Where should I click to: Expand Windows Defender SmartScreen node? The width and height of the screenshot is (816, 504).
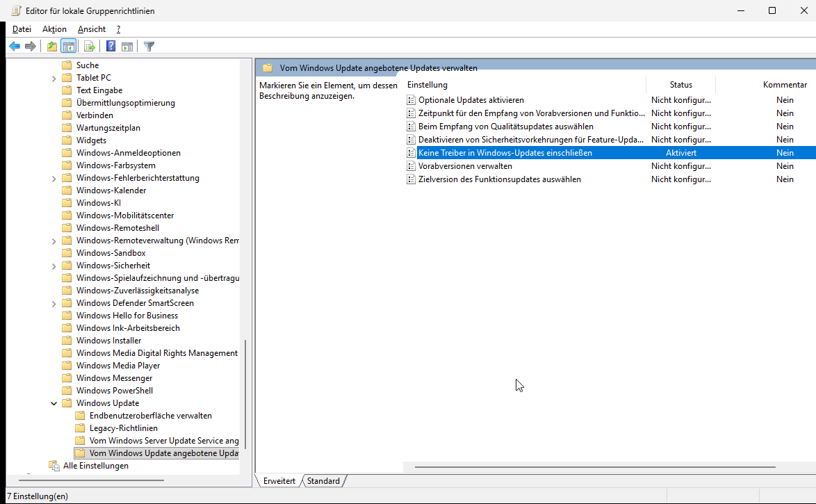click(x=54, y=303)
